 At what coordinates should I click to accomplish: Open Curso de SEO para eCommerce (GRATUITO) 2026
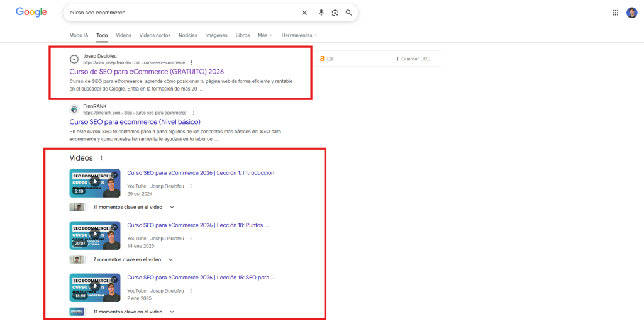(x=147, y=72)
